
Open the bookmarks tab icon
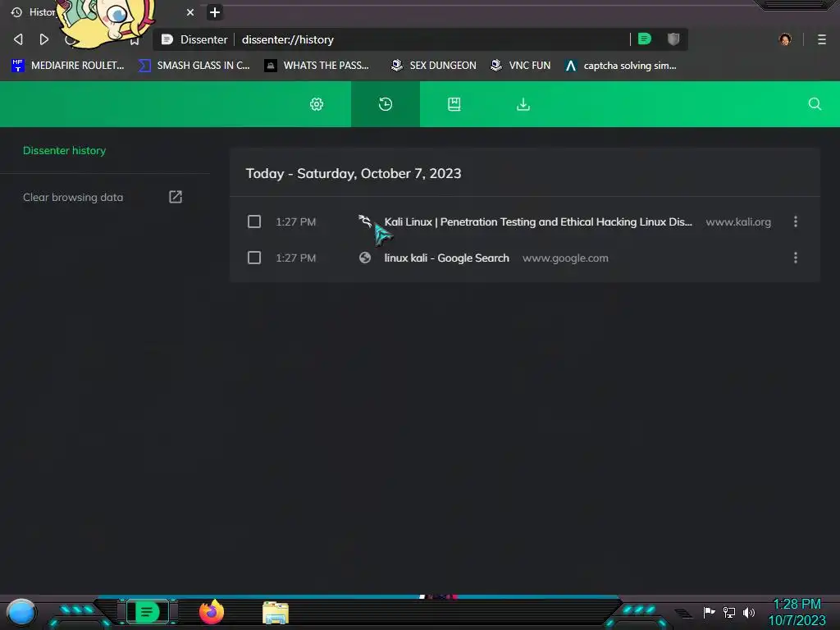tap(454, 104)
